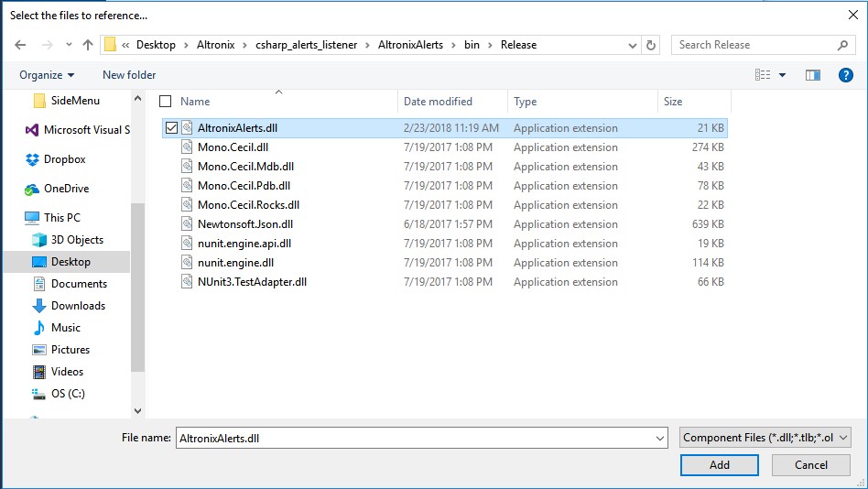Expand the chevron after Altronix breadcrumb

click(x=244, y=46)
